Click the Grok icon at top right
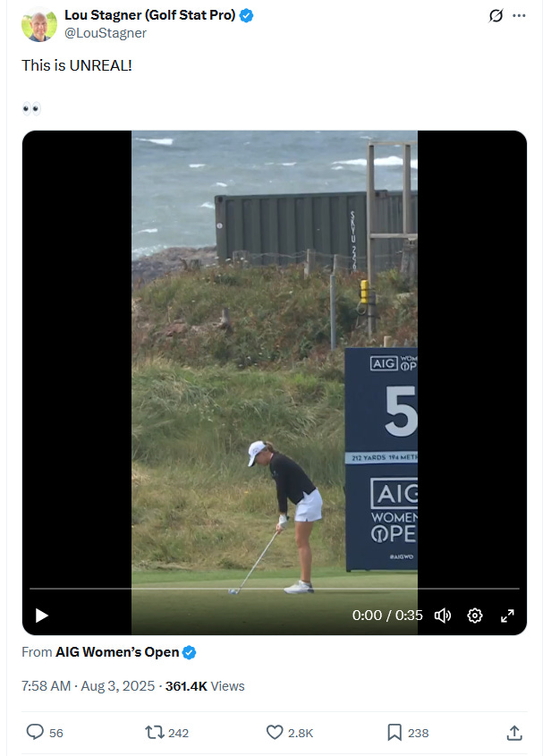This screenshot has width=551, height=756. click(496, 16)
